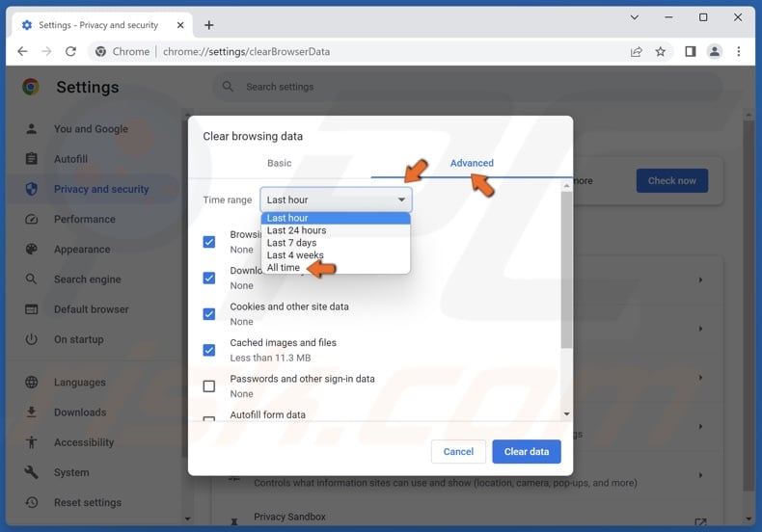Click the Appearance palette icon
The width and height of the screenshot is (762, 532).
pos(32,249)
